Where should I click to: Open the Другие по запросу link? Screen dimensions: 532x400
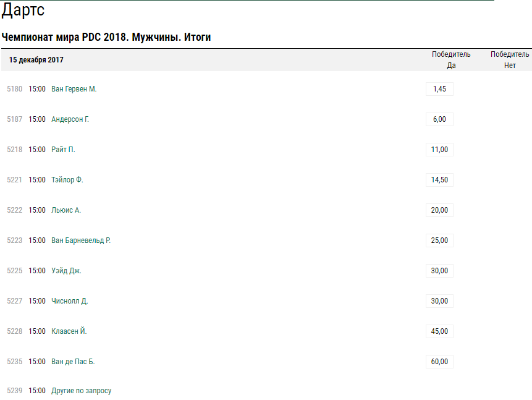82,391
